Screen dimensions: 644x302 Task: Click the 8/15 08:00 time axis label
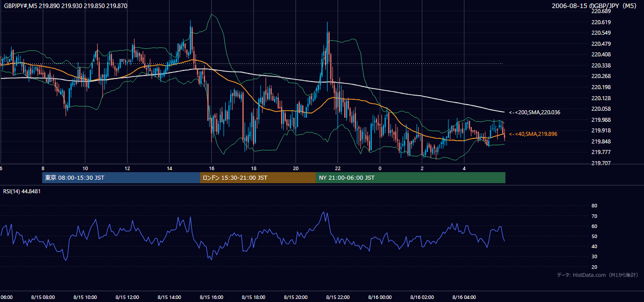(43, 297)
